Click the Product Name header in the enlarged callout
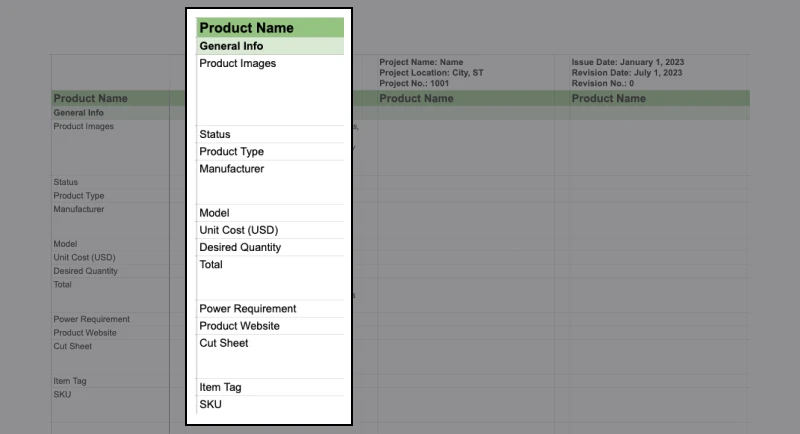This screenshot has height=434, width=800. tap(246, 28)
